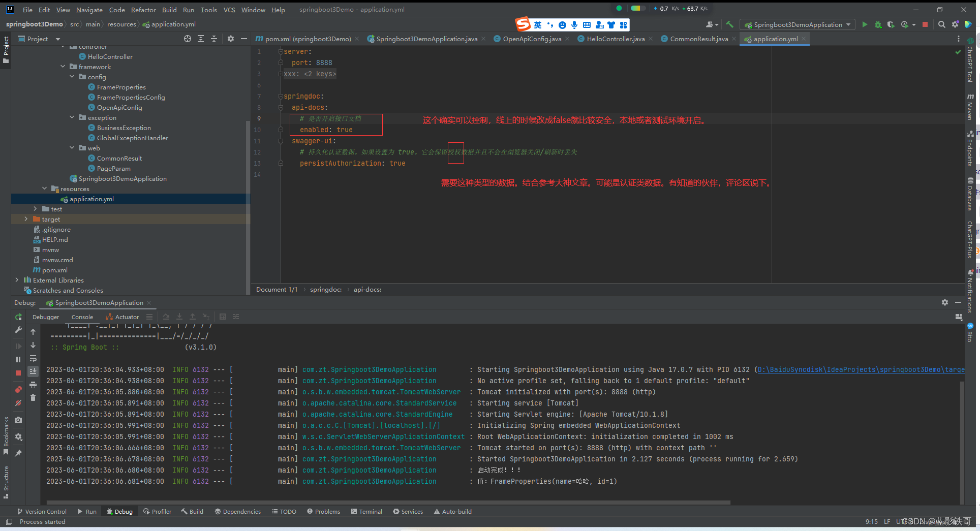Viewport: 980px width, 531px height.
Task: Close the CommonResult.java tab
Action: click(x=734, y=39)
